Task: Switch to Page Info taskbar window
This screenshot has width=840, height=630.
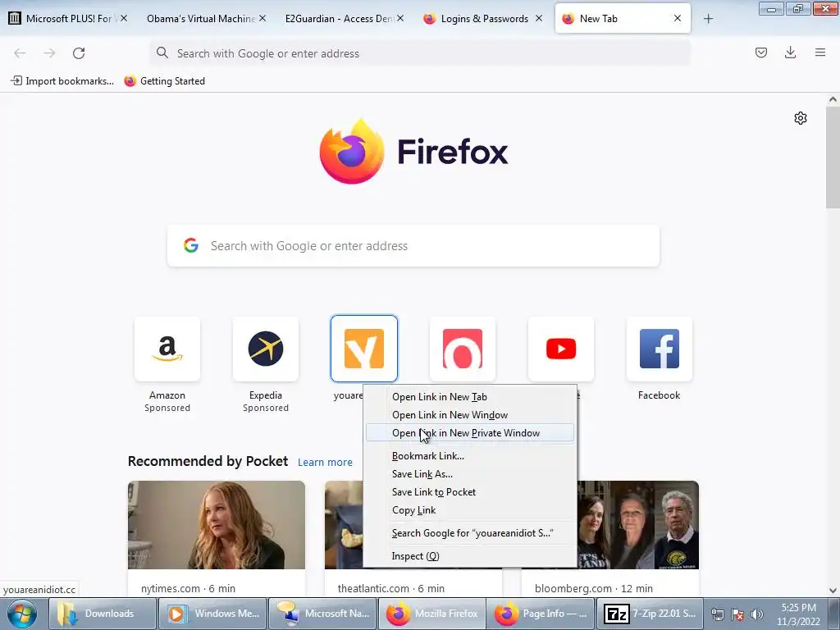Action: coord(541,614)
